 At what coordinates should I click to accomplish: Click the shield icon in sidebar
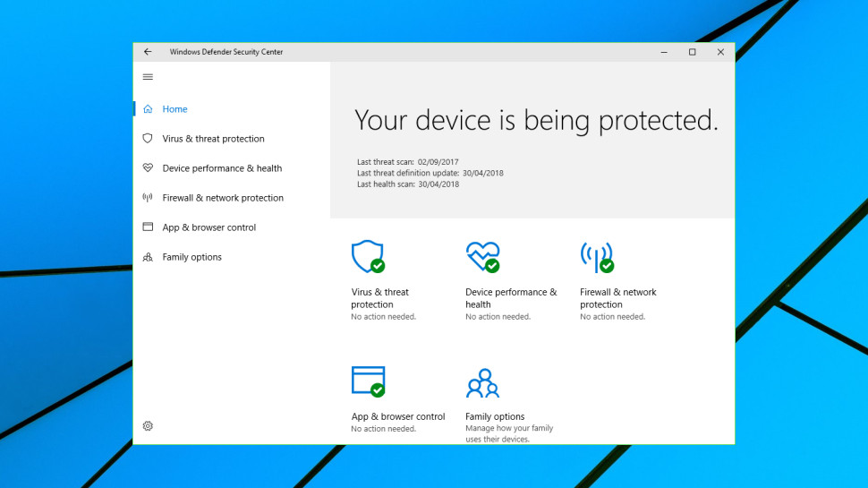click(148, 139)
